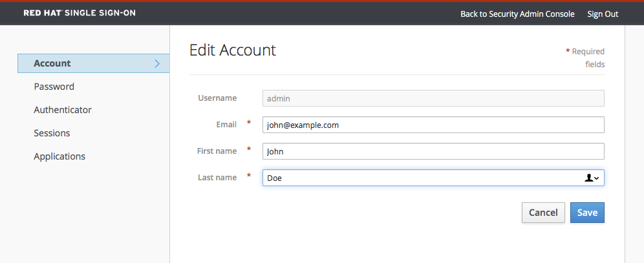This screenshot has width=644, height=263.
Task: Click the Edit Account heading
Action: coord(232,50)
